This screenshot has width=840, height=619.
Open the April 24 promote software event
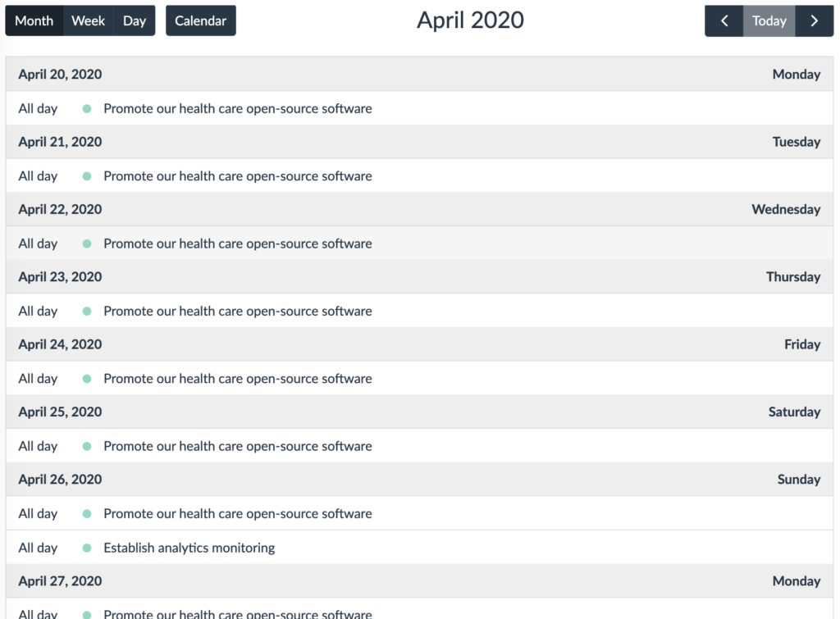[x=237, y=378]
